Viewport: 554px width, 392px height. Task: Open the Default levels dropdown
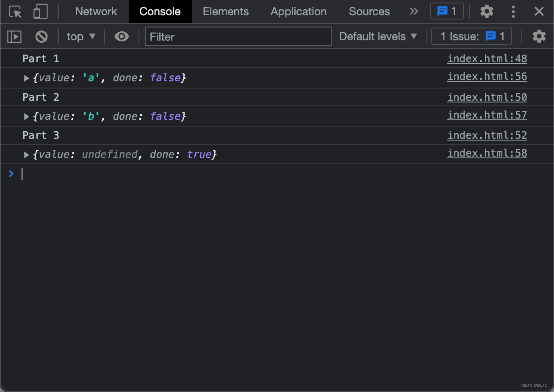click(x=378, y=37)
